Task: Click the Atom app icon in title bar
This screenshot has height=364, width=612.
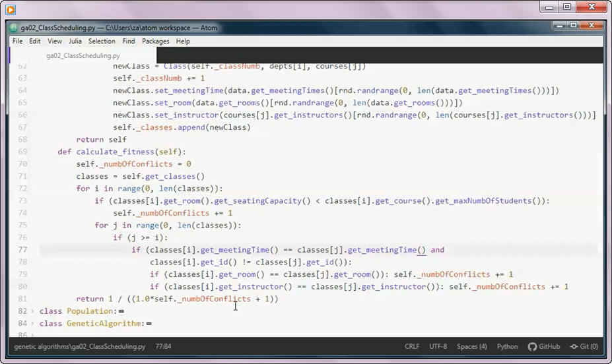Action: point(14,28)
